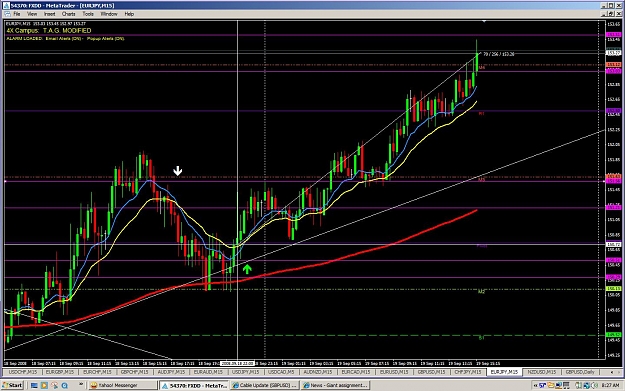625x391 pixels.
Task: Switch to the CHFJPY,M15 chart tab
Action: click(x=468, y=372)
